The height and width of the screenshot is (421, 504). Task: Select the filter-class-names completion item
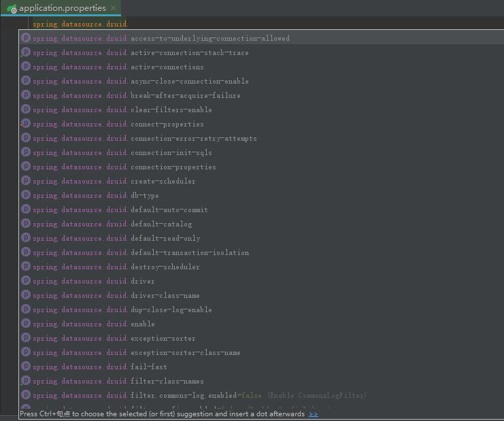coord(167,381)
